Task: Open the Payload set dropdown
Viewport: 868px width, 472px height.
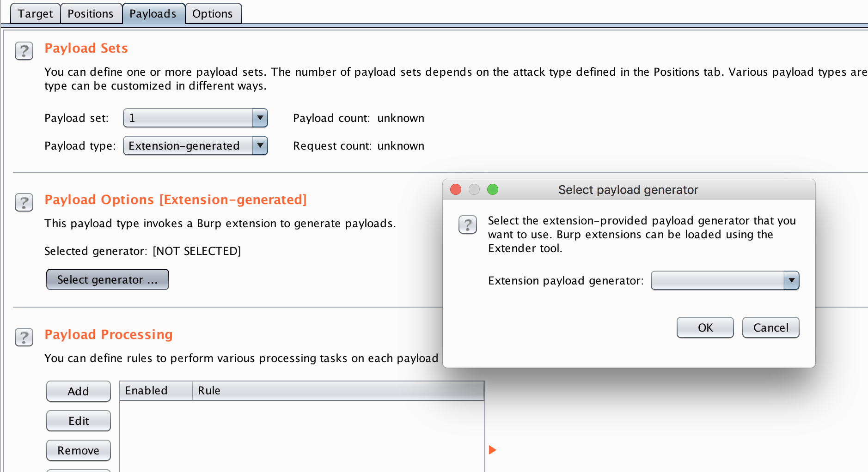Action: point(195,118)
